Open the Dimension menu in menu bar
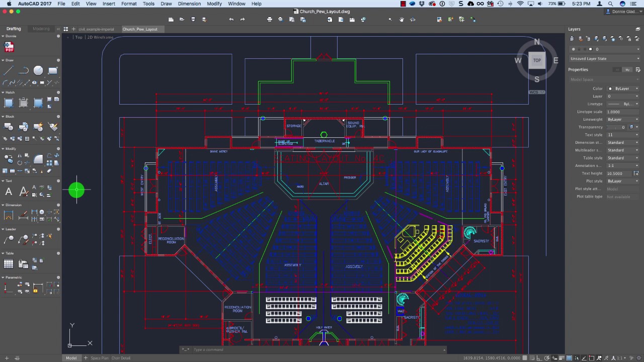Image resolution: width=644 pixels, height=362 pixels. pyautogui.click(x=190, y=4)
